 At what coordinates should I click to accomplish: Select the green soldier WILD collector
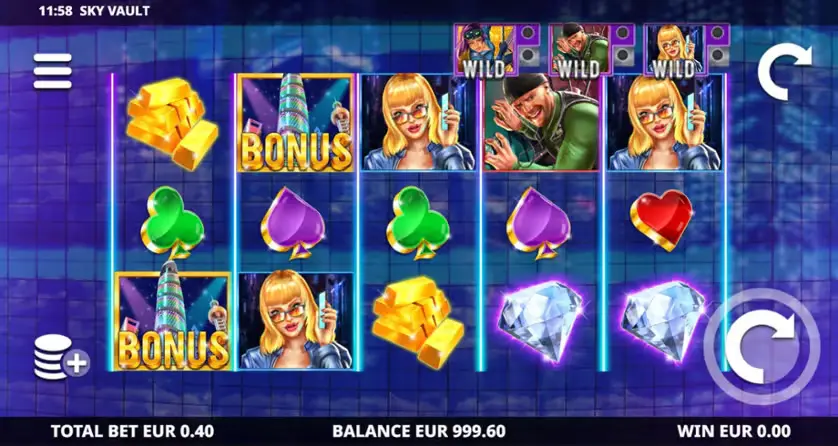(x=592, y=50)
